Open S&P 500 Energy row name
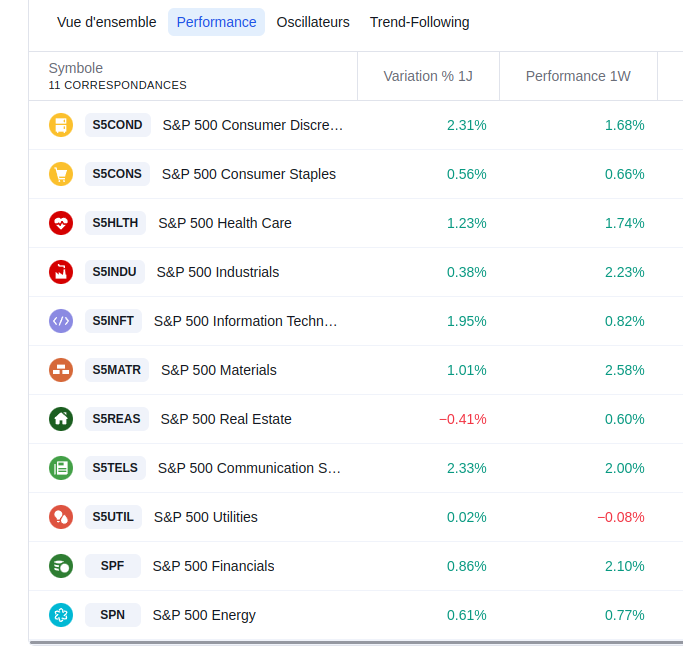683x657 pixels. pyautogui.click(x=204, y=615)
